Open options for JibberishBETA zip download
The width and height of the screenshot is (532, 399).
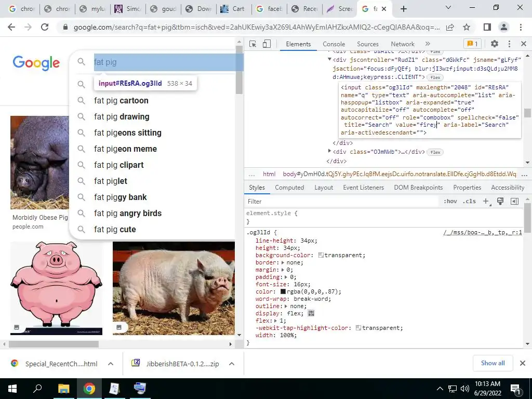(232, 364)
